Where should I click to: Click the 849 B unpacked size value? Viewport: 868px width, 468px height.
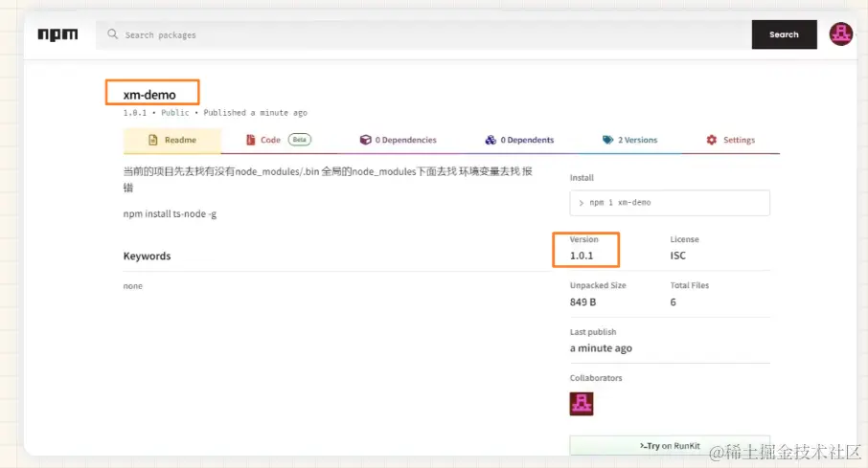tap(582, 302)
